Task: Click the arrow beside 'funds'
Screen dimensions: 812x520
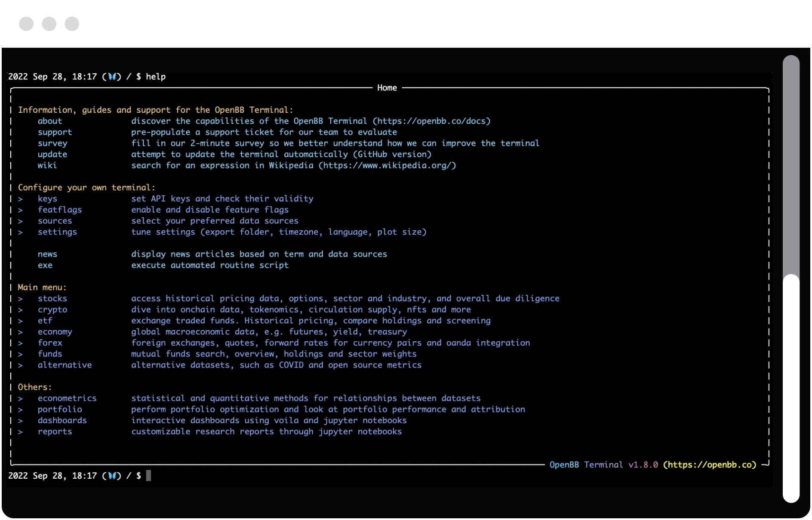Action: 20,354
